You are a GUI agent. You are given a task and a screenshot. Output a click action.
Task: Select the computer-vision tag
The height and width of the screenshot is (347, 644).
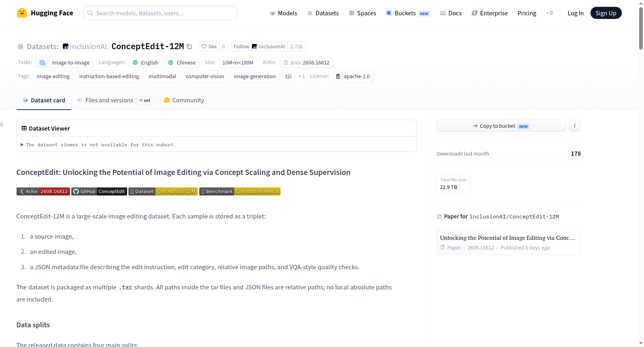pyautogui.click(x=205, y=76)
